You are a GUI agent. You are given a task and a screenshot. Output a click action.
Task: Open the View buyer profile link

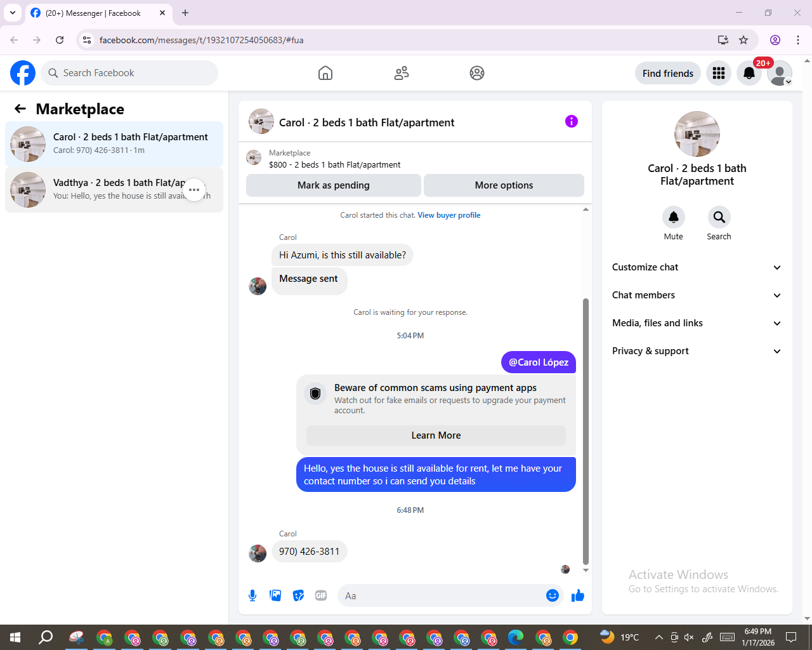pos(449,215)
